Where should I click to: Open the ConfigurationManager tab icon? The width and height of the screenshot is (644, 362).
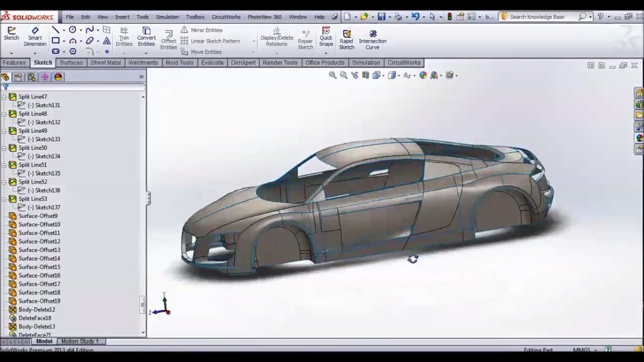point(32,77)
